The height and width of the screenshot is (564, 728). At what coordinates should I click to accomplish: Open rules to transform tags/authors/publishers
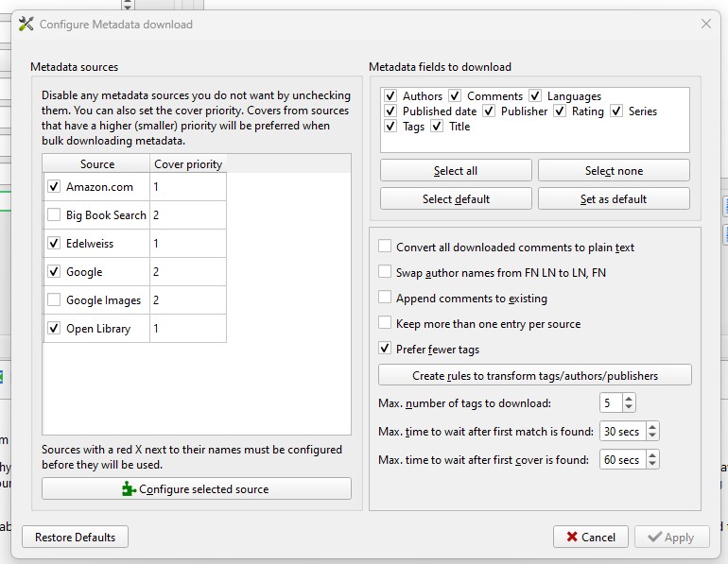[534, 375]
